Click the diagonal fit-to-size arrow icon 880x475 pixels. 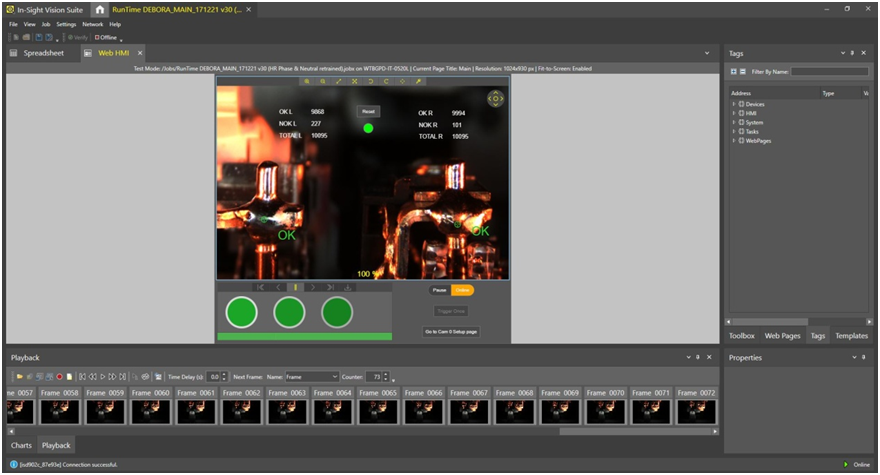tap(338, 81)
